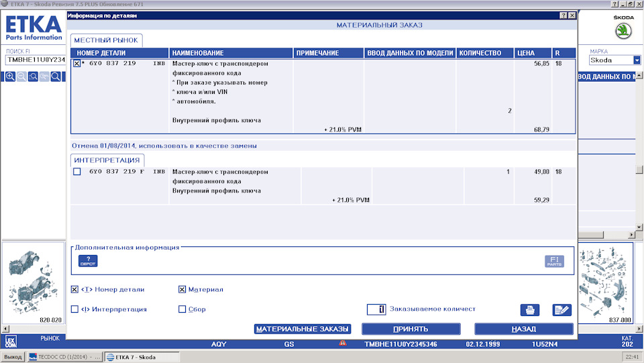Click the ПОИСК FI VIN search field
Image resolution: width=644 pixels, height=363 pixels.
pos(36,60)
